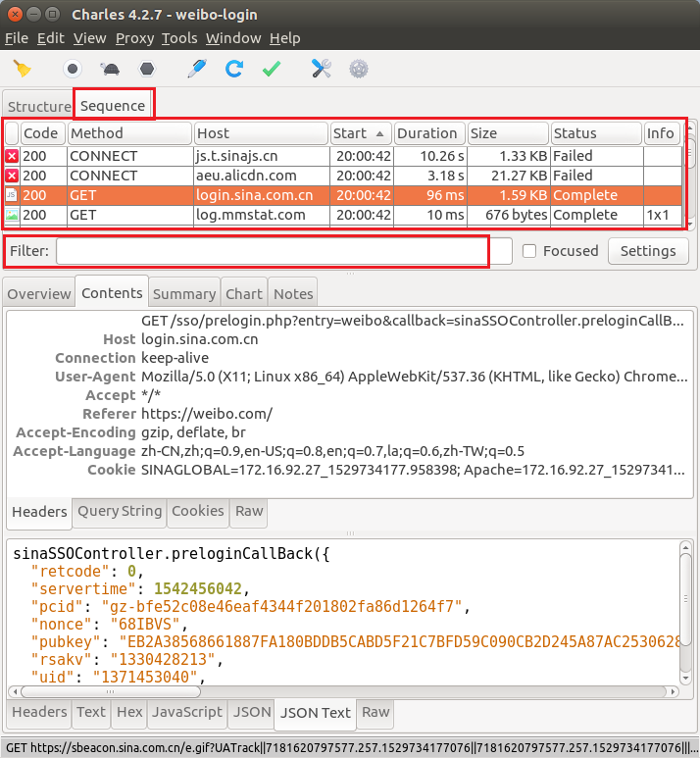700x758 pixels.
Task: Open the View menu
Action: 90,38
